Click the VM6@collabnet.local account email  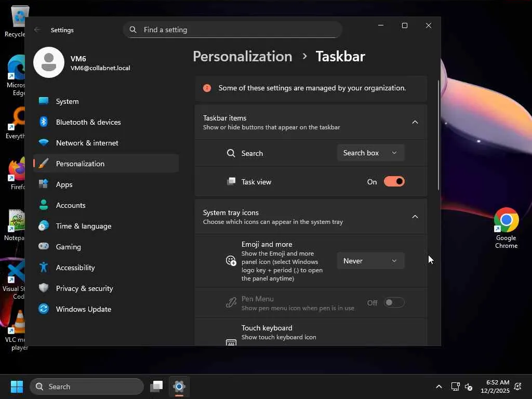click(x=100, y=68)
